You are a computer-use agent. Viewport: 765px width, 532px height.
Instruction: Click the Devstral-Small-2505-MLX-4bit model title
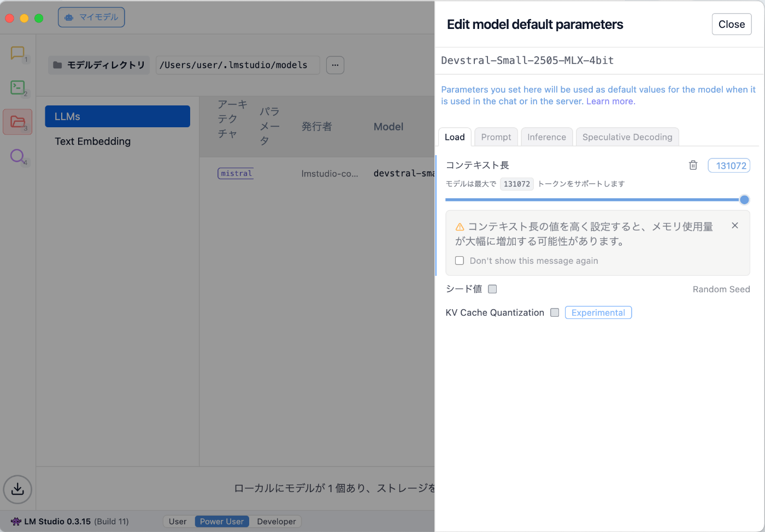point(527,61)
